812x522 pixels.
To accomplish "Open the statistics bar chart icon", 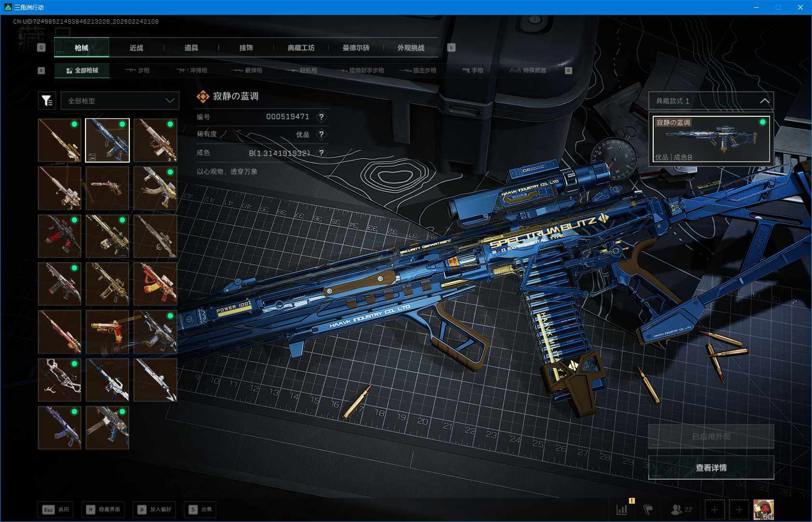I will coord(622,509).
